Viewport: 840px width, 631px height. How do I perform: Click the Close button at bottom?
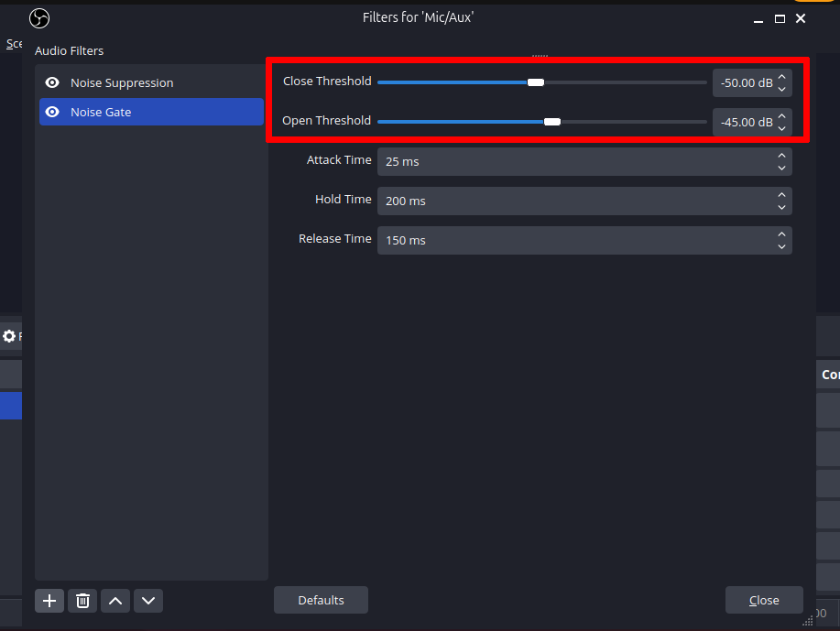click(764, 601)
